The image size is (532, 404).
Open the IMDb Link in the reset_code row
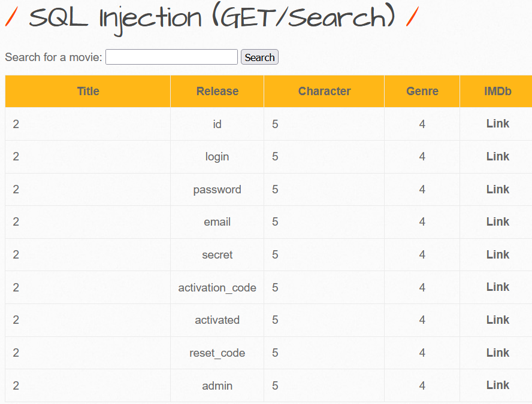497,353
